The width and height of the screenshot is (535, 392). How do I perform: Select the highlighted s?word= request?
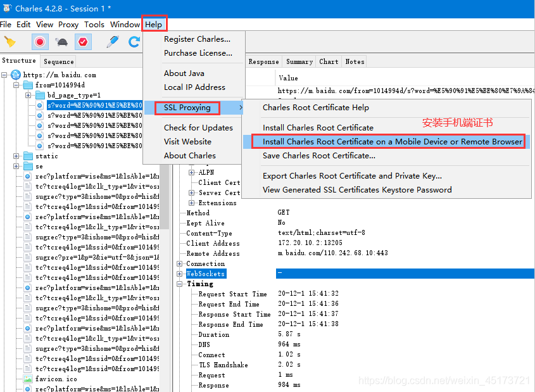(x=95, y=105)
